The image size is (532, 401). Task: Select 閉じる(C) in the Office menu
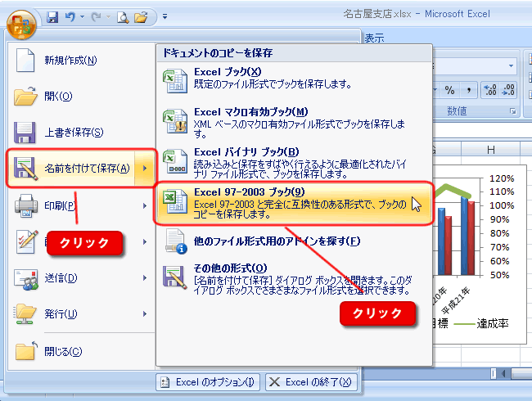pos(81,351)
